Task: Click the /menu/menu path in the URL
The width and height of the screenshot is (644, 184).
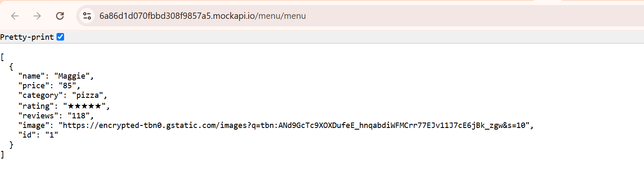Action: (x=281, y=16)
